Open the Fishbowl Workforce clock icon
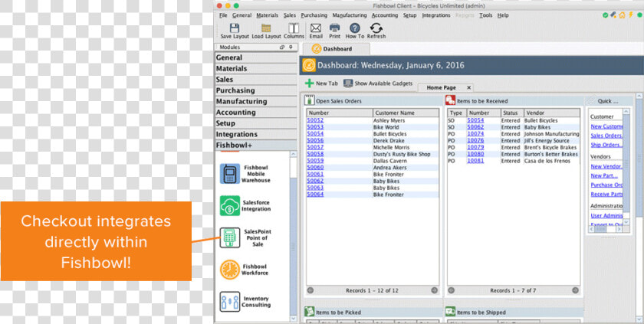 pyautogui.click(x=229, y=270)
